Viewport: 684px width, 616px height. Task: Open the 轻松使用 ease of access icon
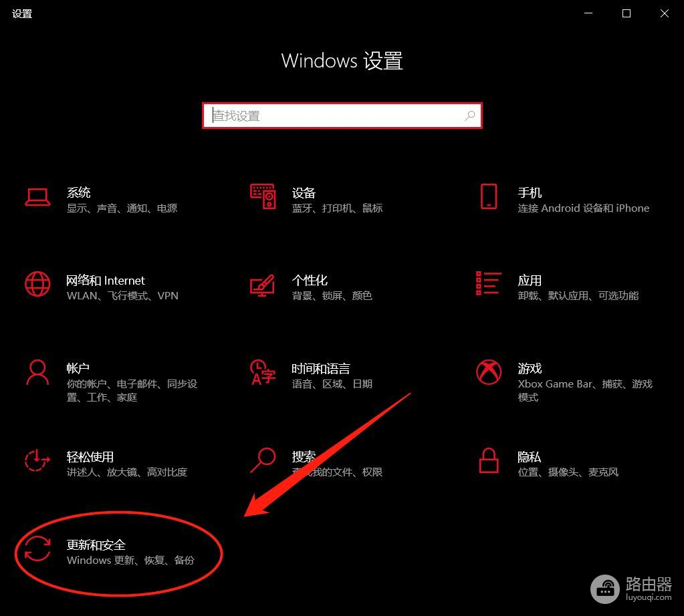click(37, 460)
